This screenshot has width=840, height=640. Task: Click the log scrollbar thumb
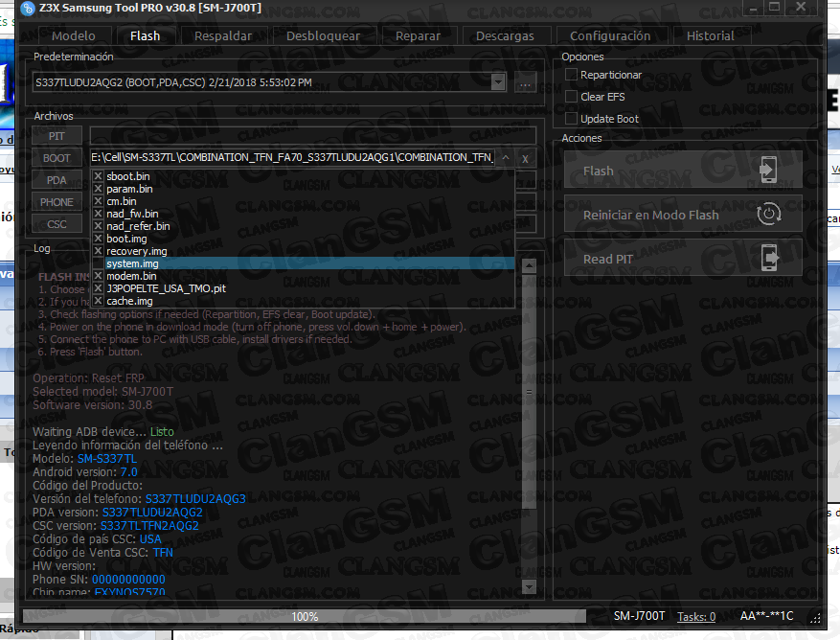[x=529, y=391]
